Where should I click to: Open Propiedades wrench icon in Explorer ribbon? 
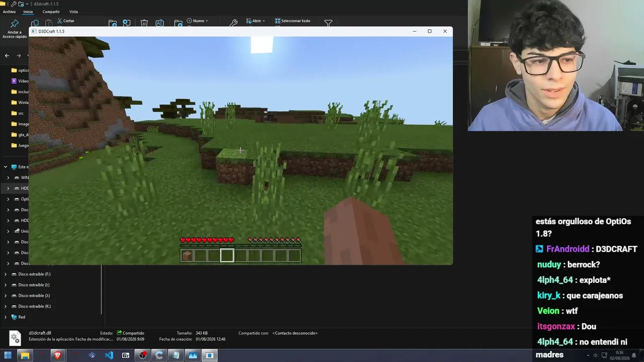point(233,23)
